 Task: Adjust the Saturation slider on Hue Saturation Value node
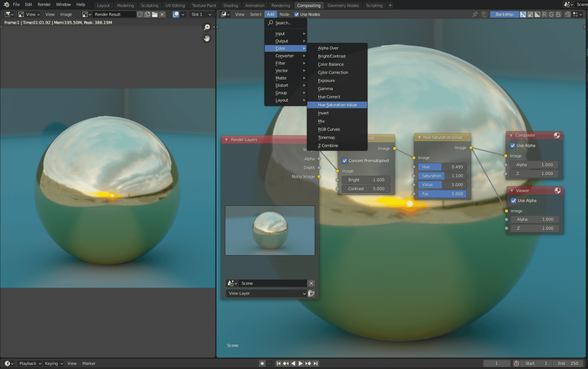[442, 176]
